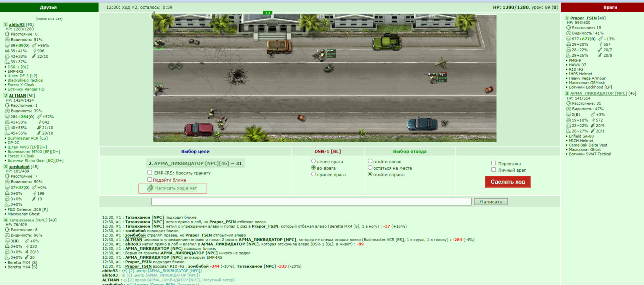The width and height of the screenshot is (644, 285).
Task: Click ALTMAN's binoculars visibility icon
Action: point(7,111)
